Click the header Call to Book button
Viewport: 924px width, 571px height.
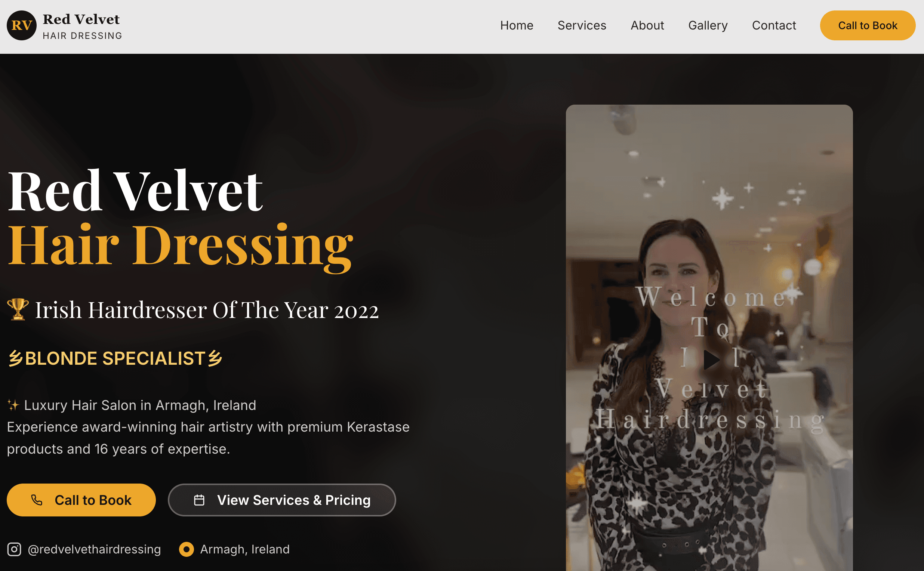867,25
